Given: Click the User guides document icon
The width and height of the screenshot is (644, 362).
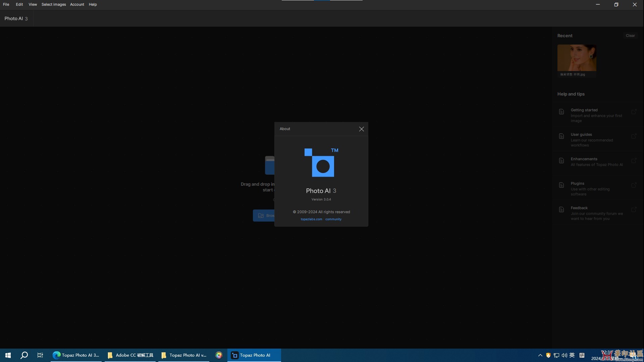Looking at the screenshot, I should [561, 136].
